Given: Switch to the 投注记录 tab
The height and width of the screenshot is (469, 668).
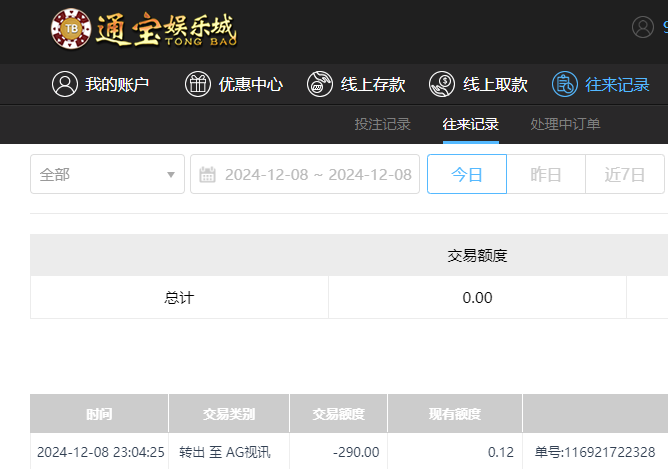Looking at the screenshot, I should click(383, 124).
